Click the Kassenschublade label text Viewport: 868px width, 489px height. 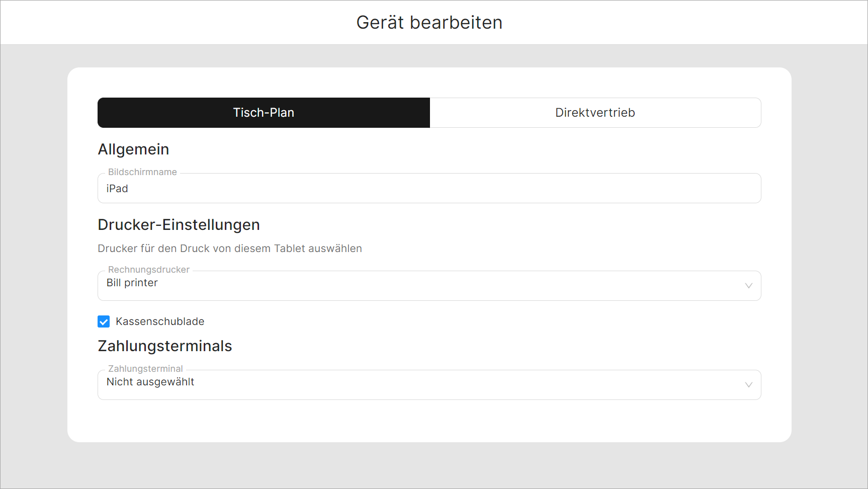click(x=160, y=321)
